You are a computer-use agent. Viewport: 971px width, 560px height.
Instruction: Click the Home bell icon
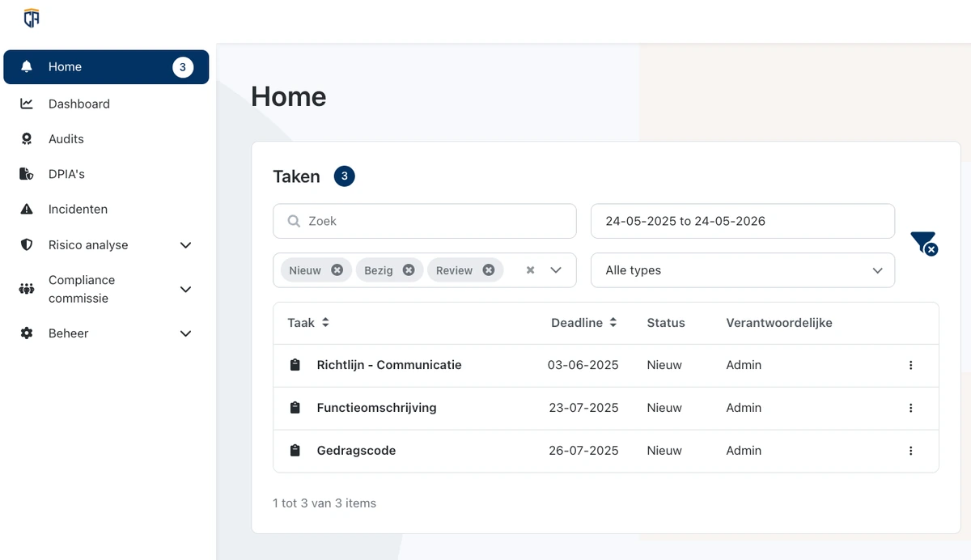point(27,66)
